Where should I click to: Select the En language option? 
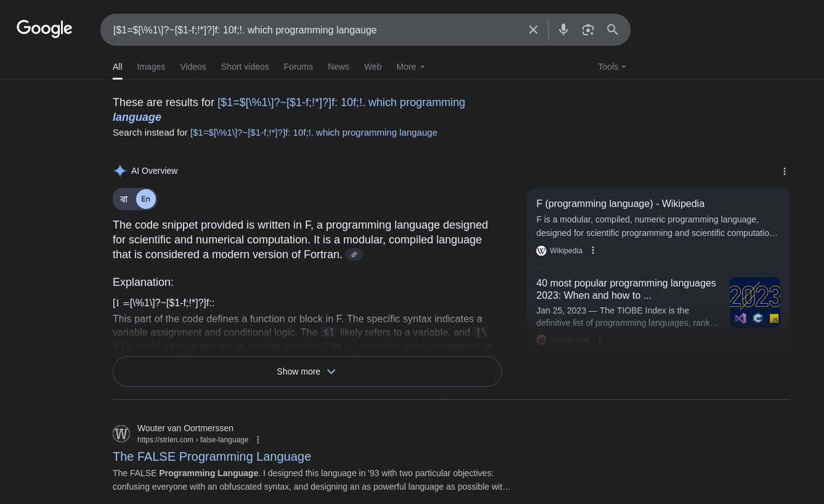click(146, 199)
